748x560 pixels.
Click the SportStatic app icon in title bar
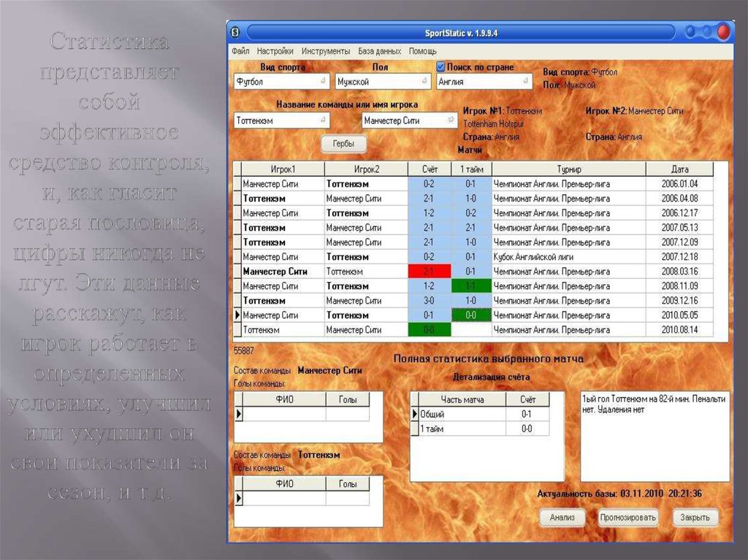(x=235, y=32)
